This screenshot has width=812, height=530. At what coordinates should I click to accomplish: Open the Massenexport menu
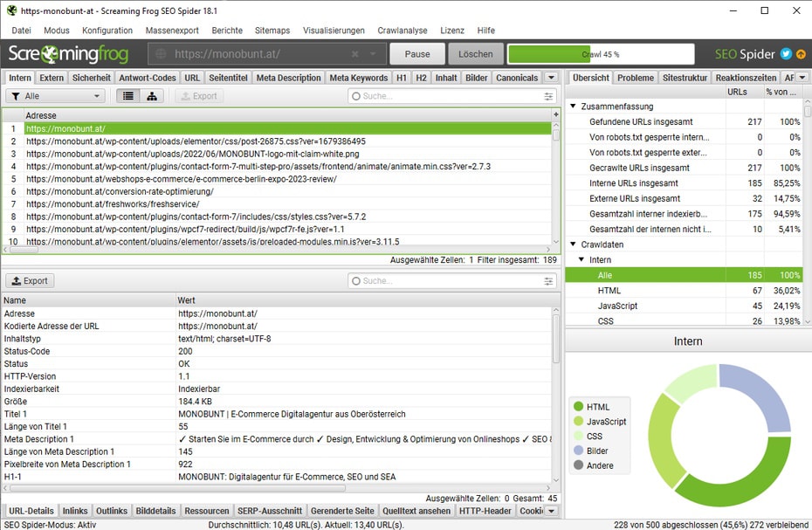click(x=172, y=31)
